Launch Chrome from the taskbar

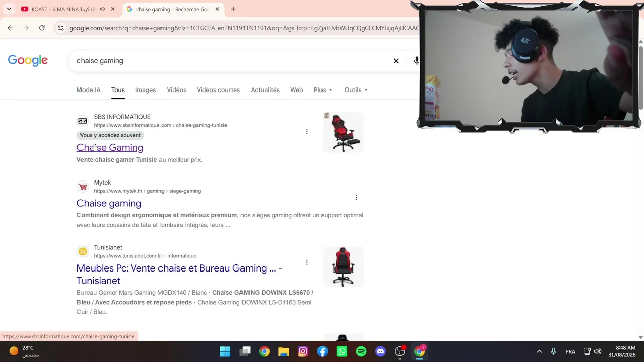tap(264, 351)
